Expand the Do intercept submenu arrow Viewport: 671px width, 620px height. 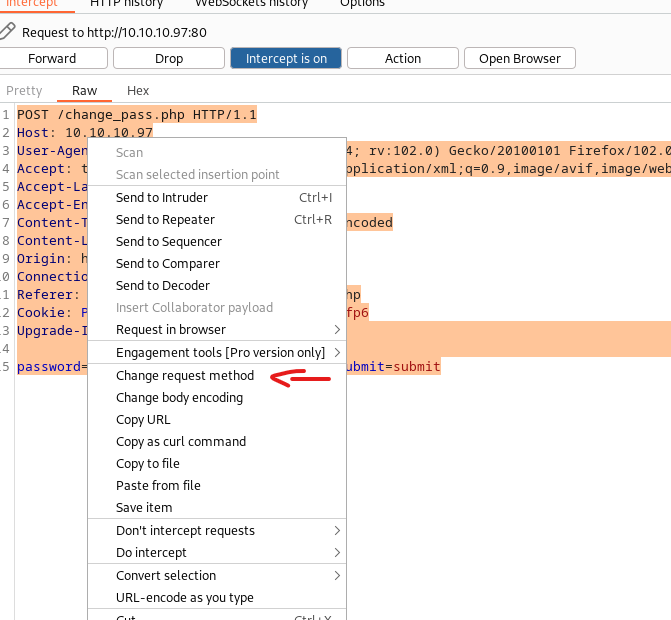[x=337, y=552]
